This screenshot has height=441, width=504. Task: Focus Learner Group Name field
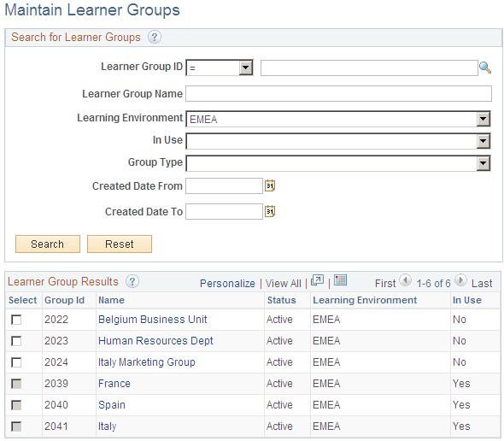[338, 93]
